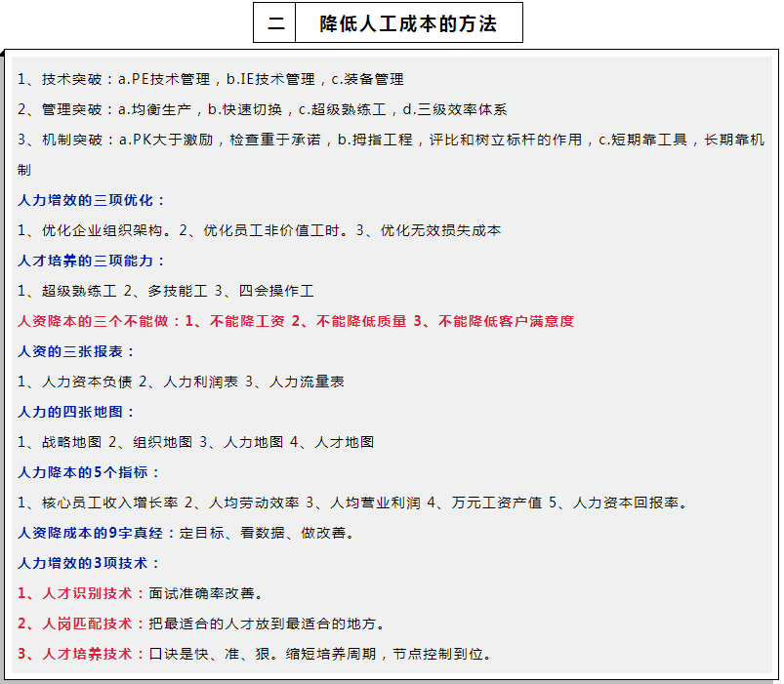Click red heading "人资降本的三个不能做"
784x684 pixels.
(100, 321)
